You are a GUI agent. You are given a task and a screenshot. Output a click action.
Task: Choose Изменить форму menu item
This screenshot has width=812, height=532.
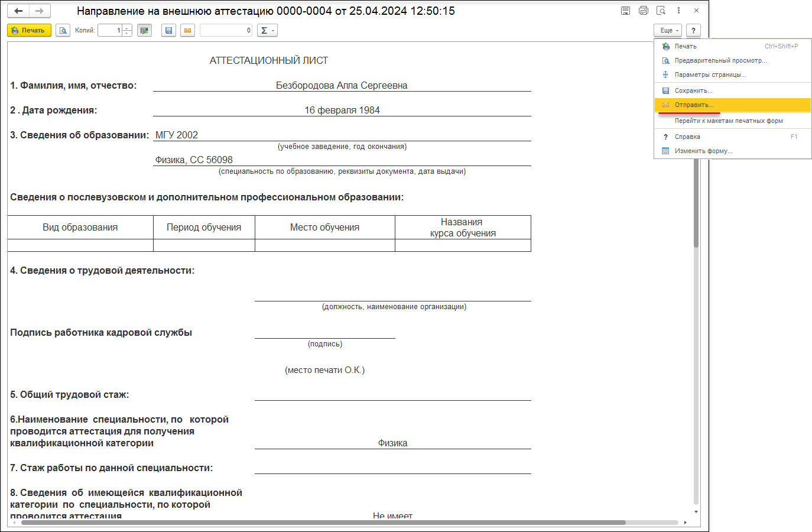733,151
